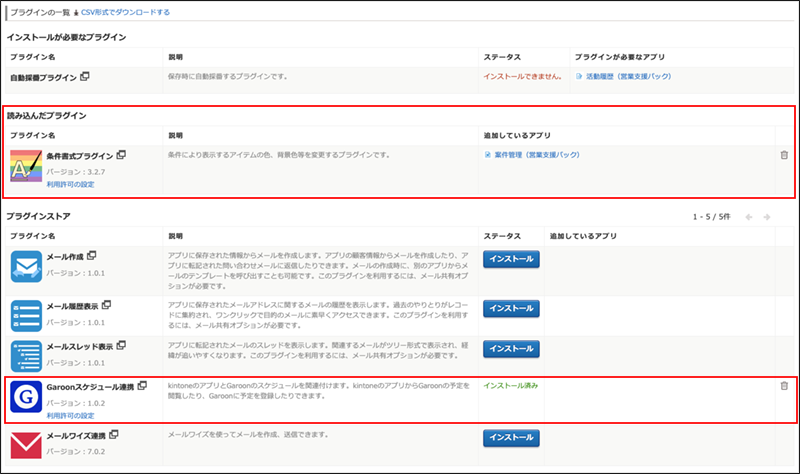Screen dimensions: 800x474
Task: Open 案件管理（営業支援パック） app link
Action: pyautogui.click(x=537, y=155)
